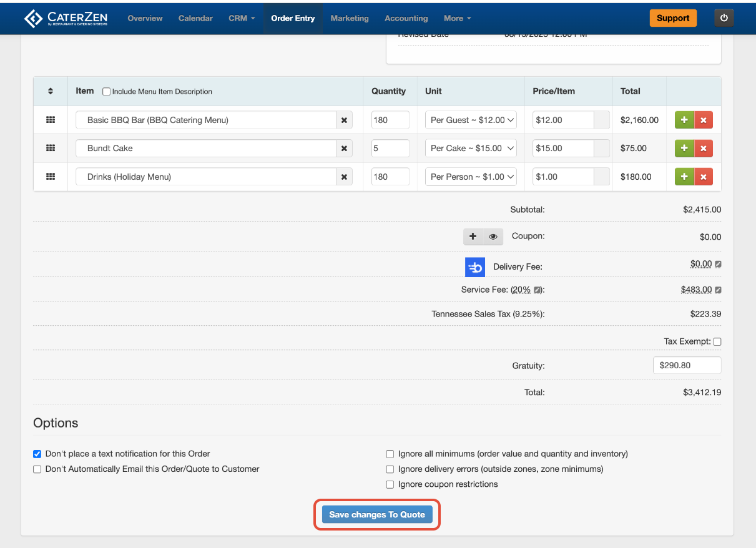
Task: Toggle the Tax Exempt checkbox
Action: tap(717, 341)
